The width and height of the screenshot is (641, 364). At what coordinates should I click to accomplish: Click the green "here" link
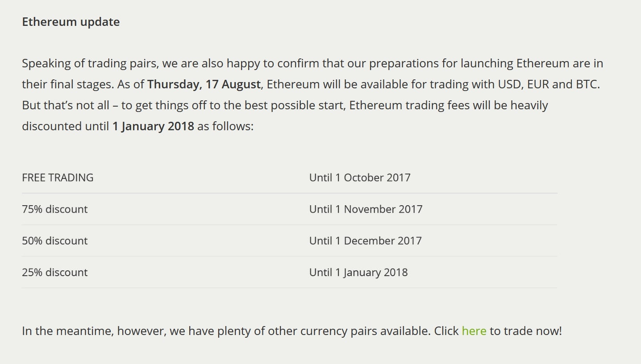(x=474, y=331)
